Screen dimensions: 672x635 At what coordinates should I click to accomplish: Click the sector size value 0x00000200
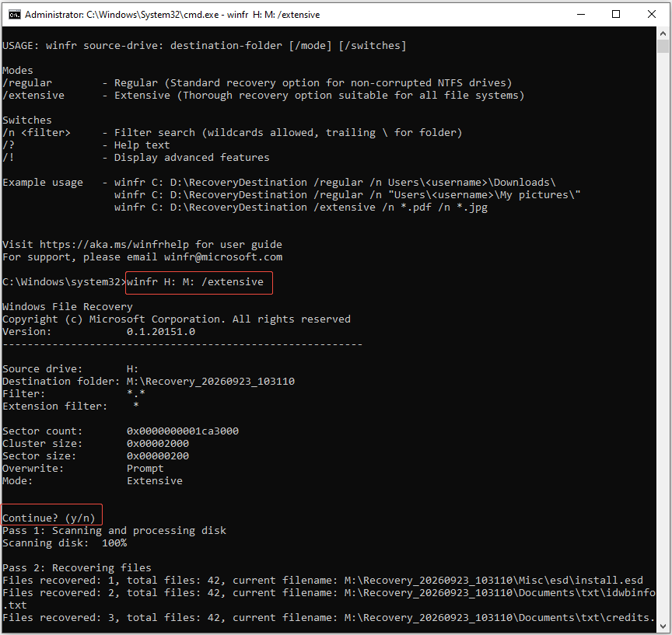point(158,455)
